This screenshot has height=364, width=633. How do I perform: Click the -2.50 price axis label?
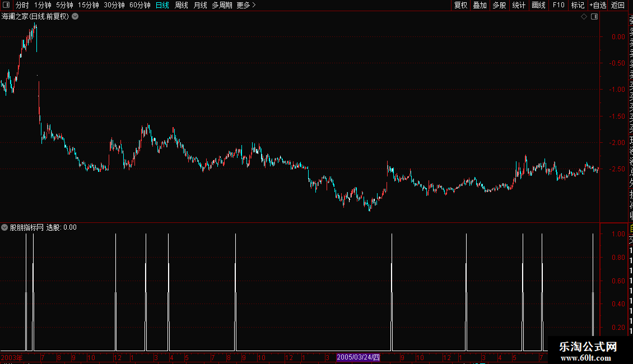click(x=617, y=169)
